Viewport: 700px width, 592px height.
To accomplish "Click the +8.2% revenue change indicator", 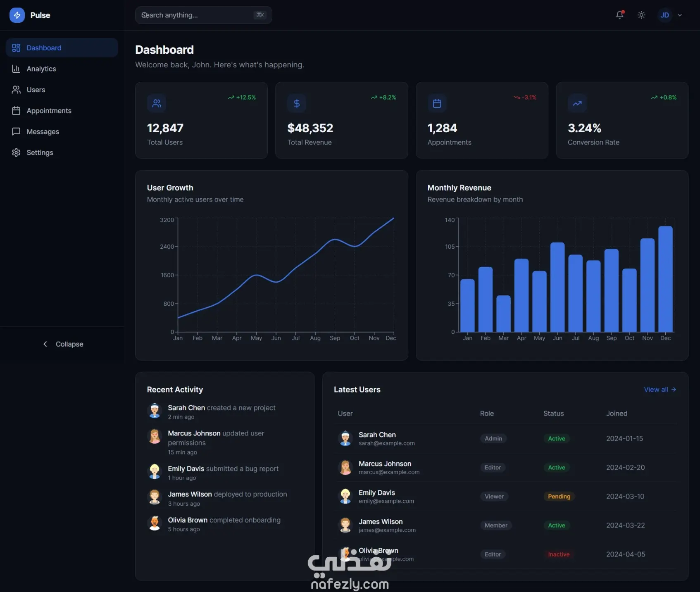I will click(383, 97).
